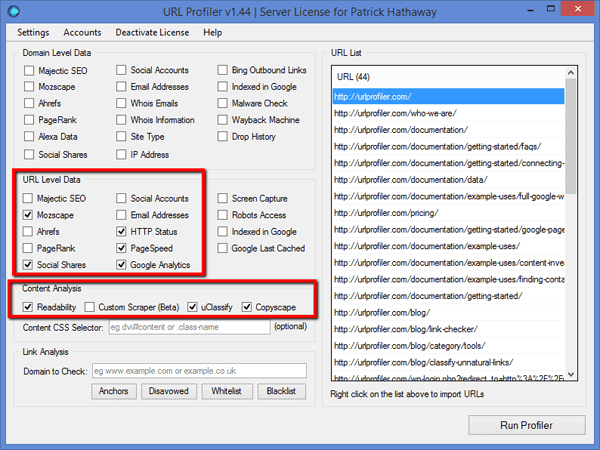Enable URL Level Email Addresses checkbox
The height and width of the screenshot is (450, 600).
(x=121, y=215)
